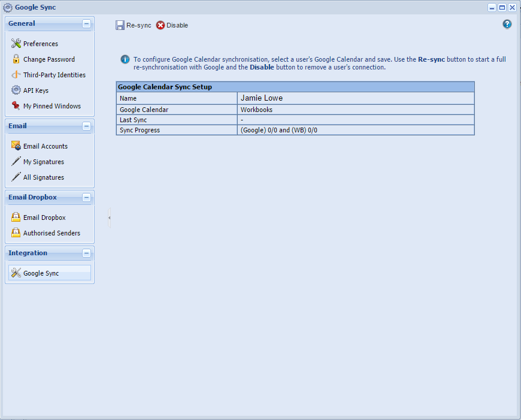The image size is (521, 420).
Task: Click the Last Sync value cell
Action: click(356, 120)
